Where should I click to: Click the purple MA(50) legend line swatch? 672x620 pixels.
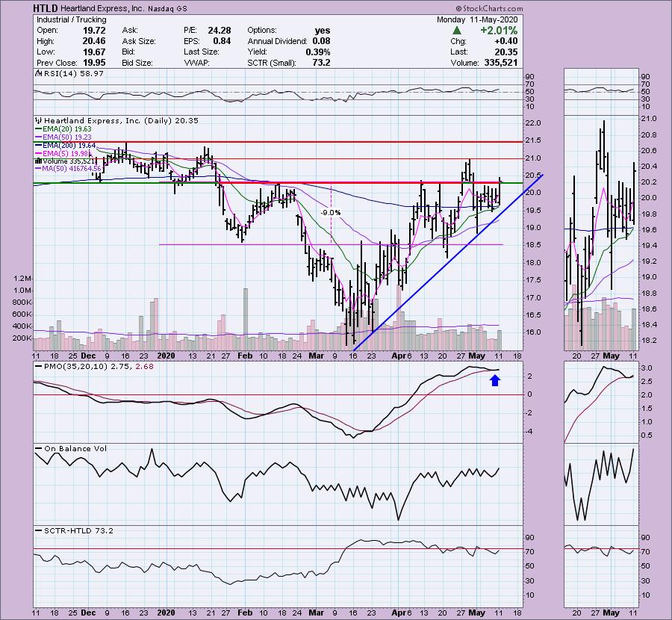click(38, 169)
